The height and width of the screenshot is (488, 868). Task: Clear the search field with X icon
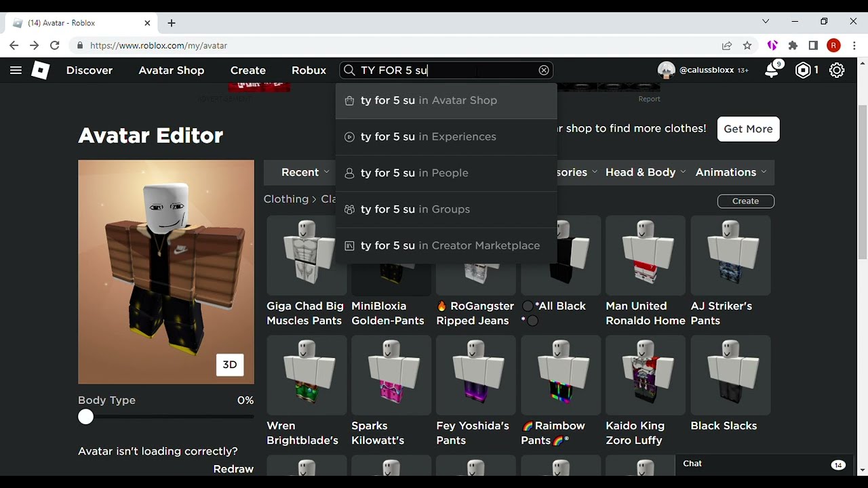click(544, 70)
